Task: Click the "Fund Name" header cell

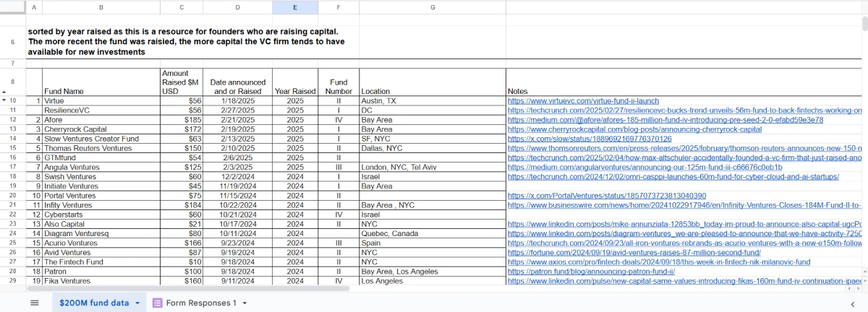Action: pyautogui.click(x=101, y=82)
